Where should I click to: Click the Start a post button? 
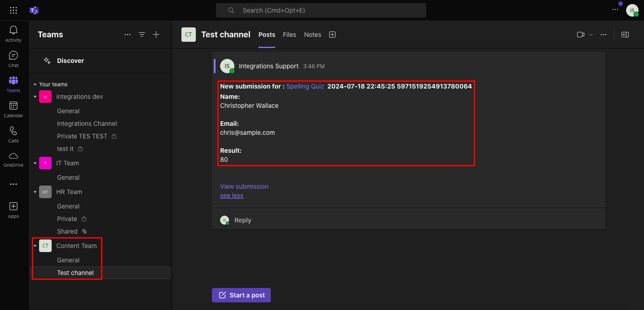pyautogui.click(x=241, y=295)
